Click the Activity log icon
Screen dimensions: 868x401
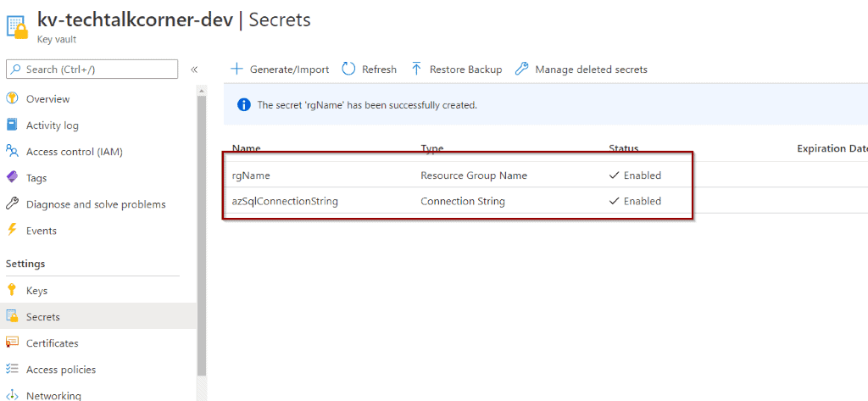tap(12, 125)
